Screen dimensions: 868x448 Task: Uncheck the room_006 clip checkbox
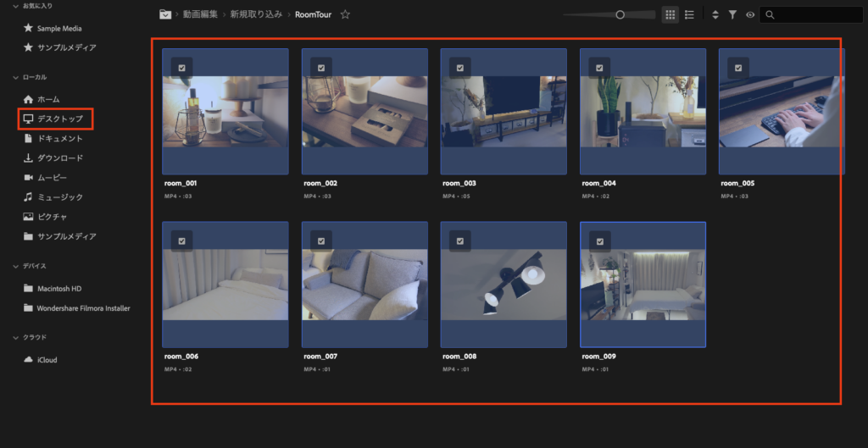[x=181, y=241]
